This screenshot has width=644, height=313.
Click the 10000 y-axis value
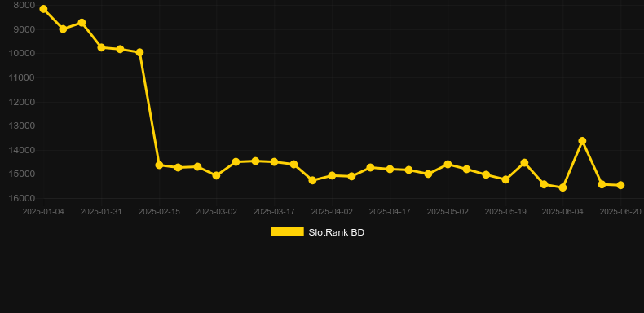point(22,54)
